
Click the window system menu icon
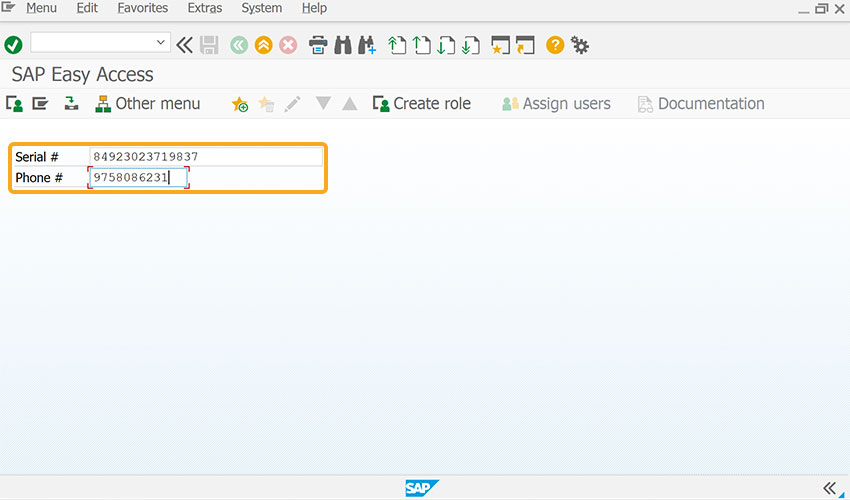8,7
